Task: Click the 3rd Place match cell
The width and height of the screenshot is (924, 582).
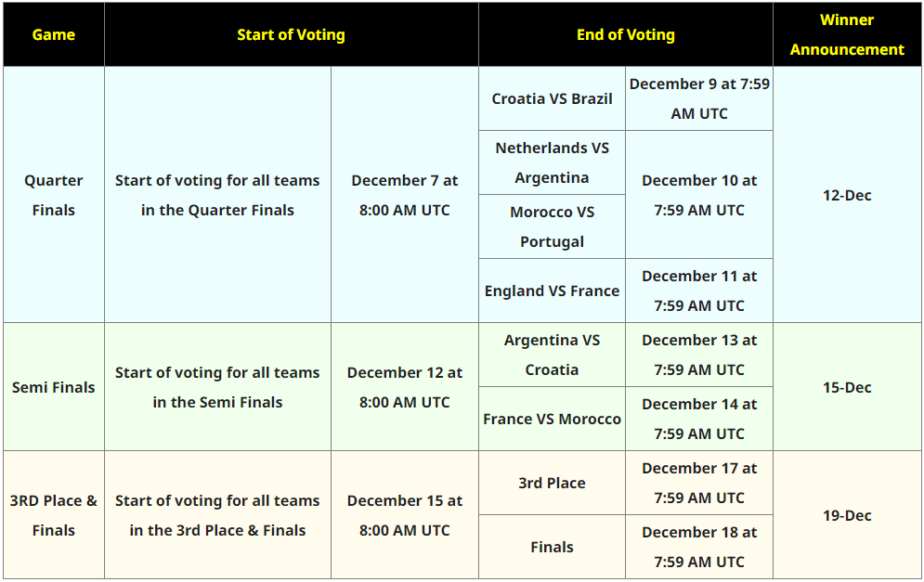Action: (553, 483)
